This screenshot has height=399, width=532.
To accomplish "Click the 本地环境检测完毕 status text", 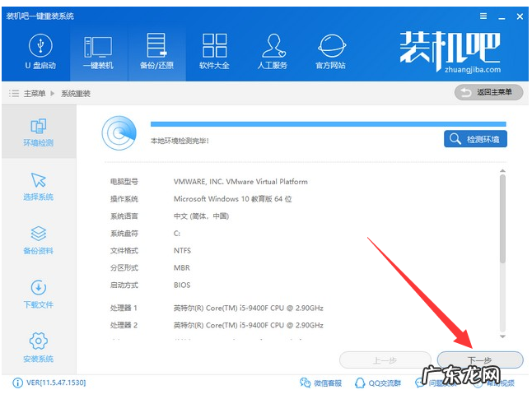I will 180,141.
